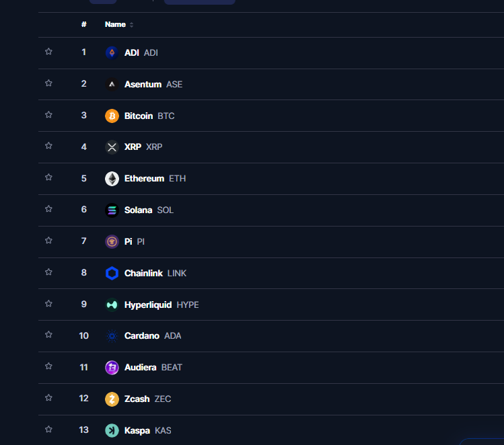Click the Hyperliquid logo icon
This screenshot has height=445, width=504.
point(112,305)
